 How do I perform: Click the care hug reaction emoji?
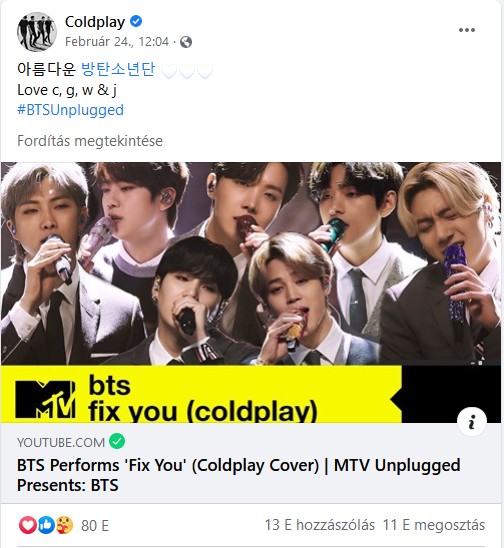pyautogui.click(x=64, y=525)
